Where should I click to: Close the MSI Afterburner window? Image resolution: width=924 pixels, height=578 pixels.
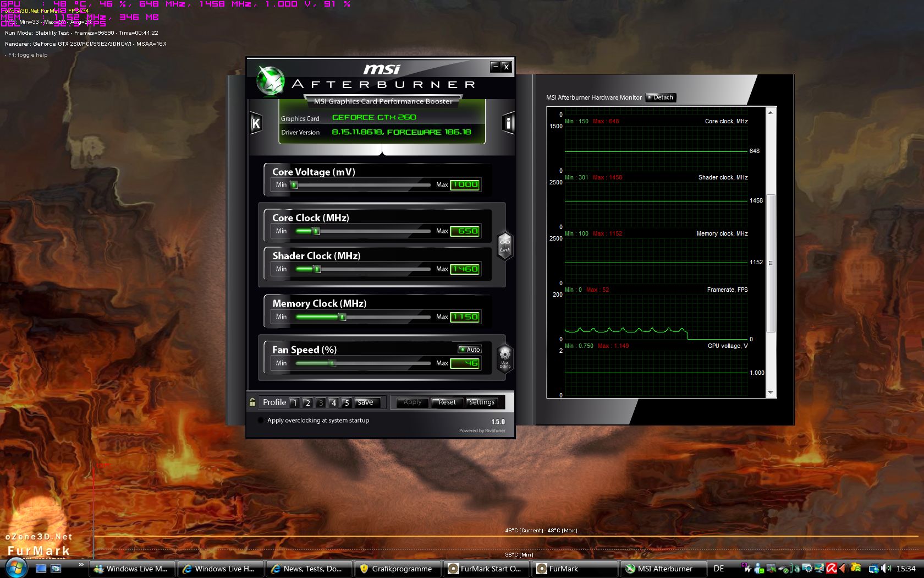tap(506, 67)
